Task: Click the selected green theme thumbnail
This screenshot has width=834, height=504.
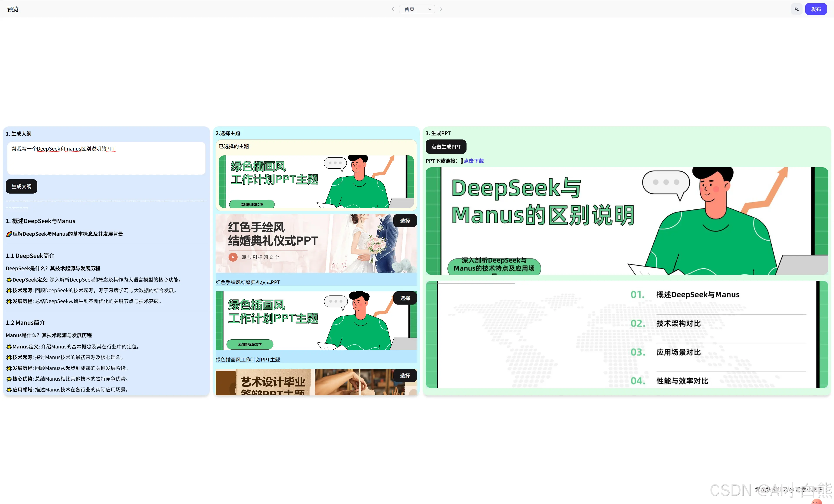Action: point(316,182)
